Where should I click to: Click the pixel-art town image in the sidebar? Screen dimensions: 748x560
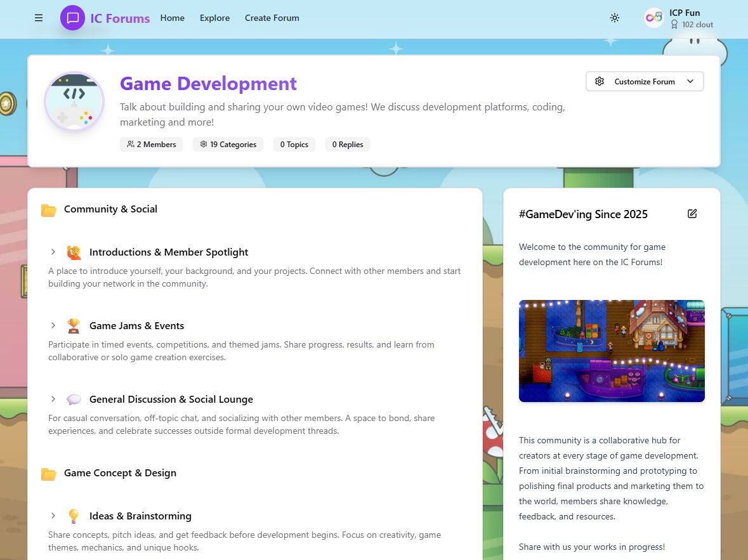coord(611,351)
